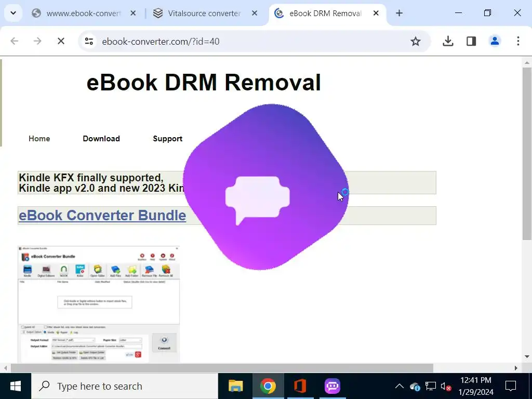The width and height of the screenshot is (532, 399).
Task: Open the clock showing 12:41 PM
Action: (476, 386)
